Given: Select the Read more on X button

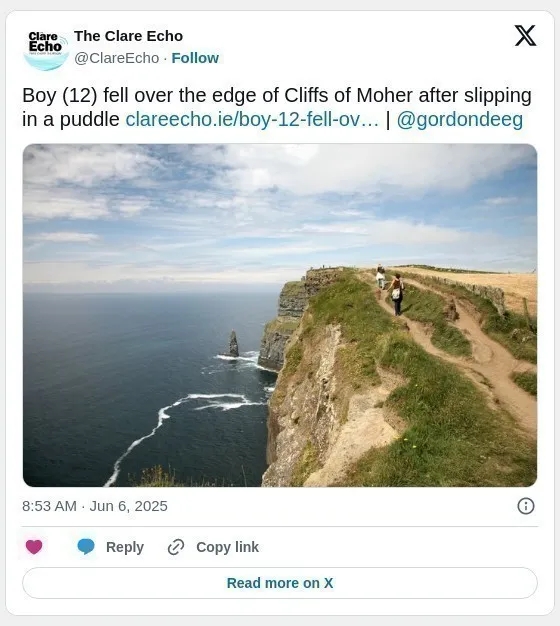Looking at the screenshot, I should [280, 583].
